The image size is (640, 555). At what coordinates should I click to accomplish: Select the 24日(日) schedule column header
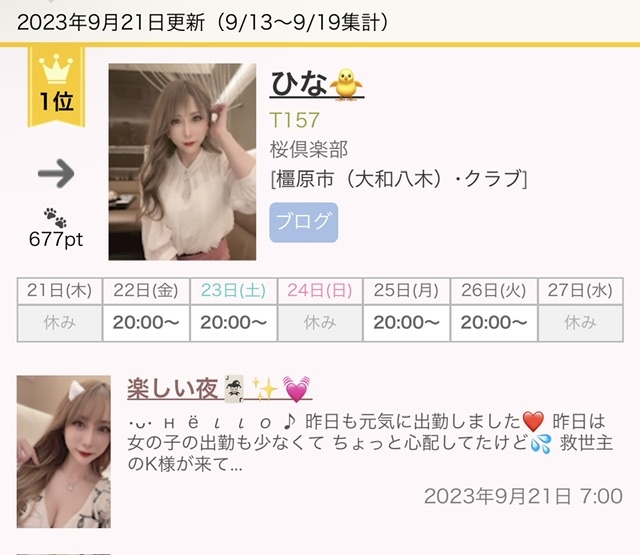coord(320,291)
